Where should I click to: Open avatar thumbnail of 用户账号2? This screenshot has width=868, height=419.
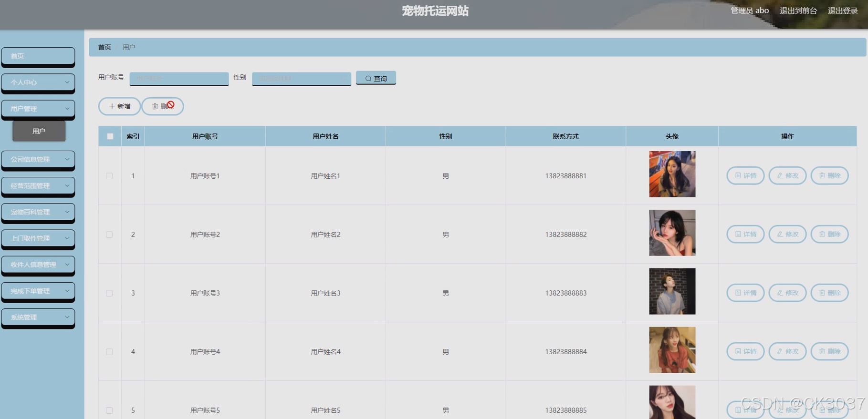click(672, 233)
